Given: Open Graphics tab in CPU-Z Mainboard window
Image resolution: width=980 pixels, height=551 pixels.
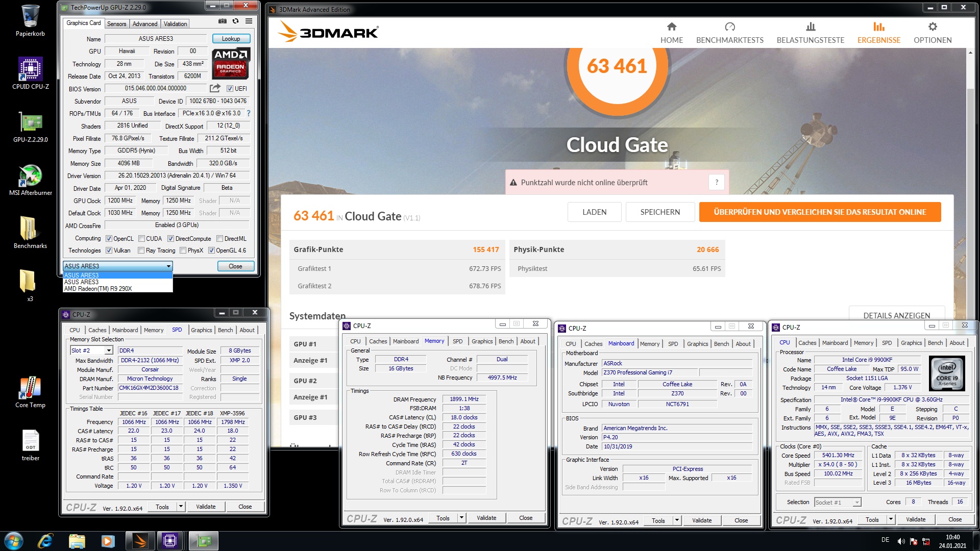Looking at the screenshot, I should (697, 344).
